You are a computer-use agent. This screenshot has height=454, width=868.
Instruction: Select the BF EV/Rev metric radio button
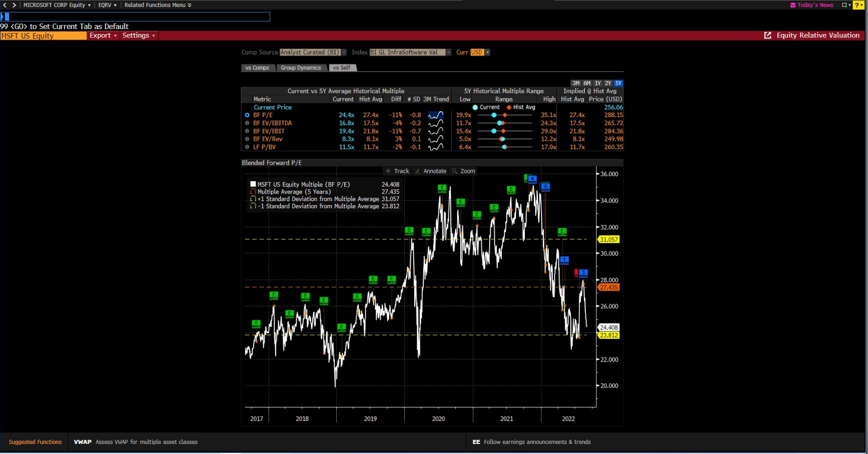(x=247, y=139)
